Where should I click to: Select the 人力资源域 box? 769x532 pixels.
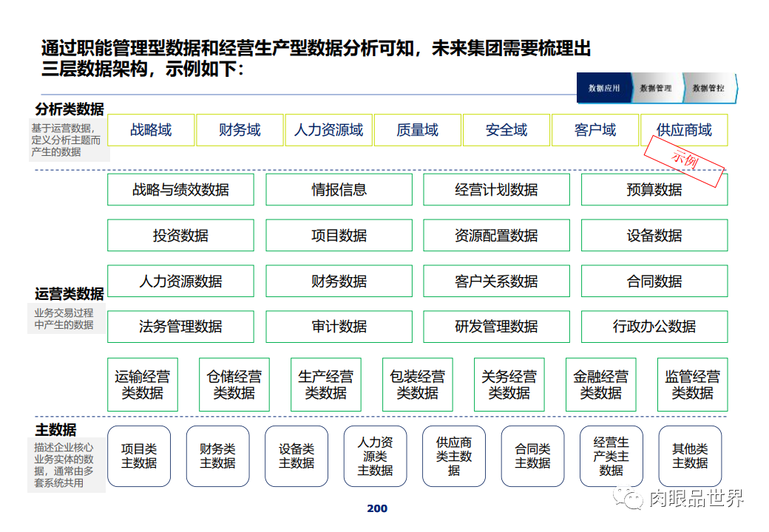click(x=328, y=130)
